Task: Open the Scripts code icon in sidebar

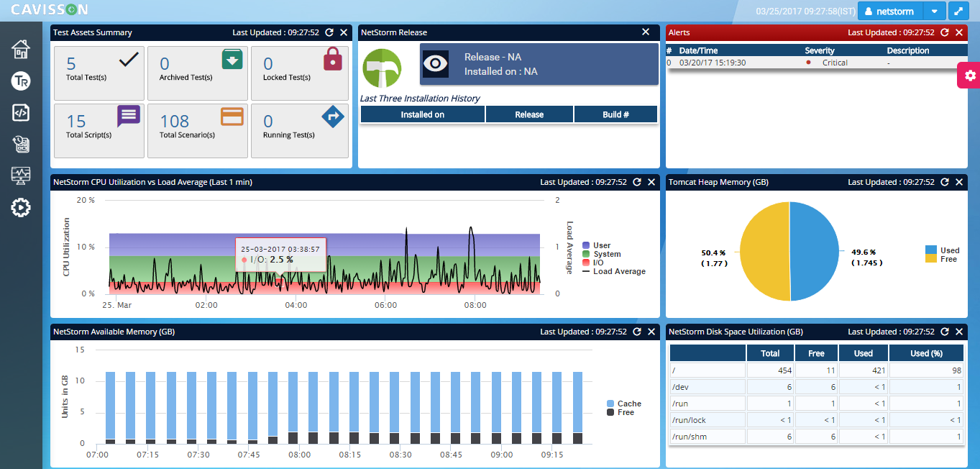Action: pos(21,112)
